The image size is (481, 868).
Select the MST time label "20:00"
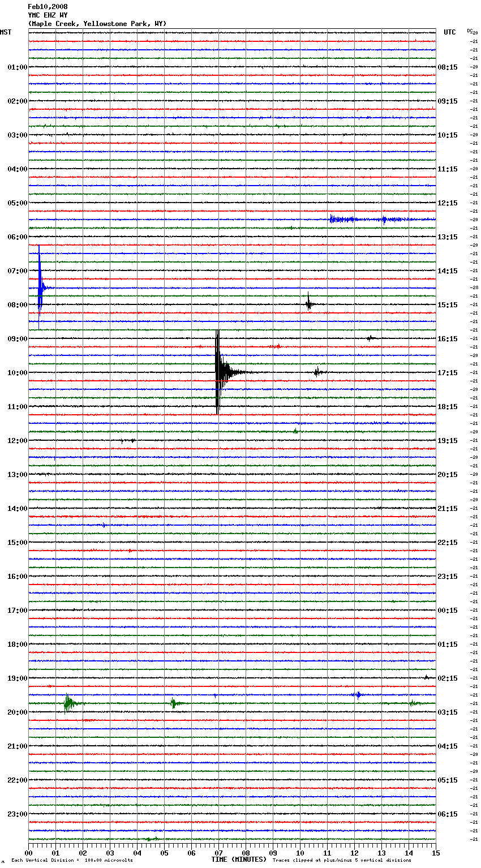(18, 712)
